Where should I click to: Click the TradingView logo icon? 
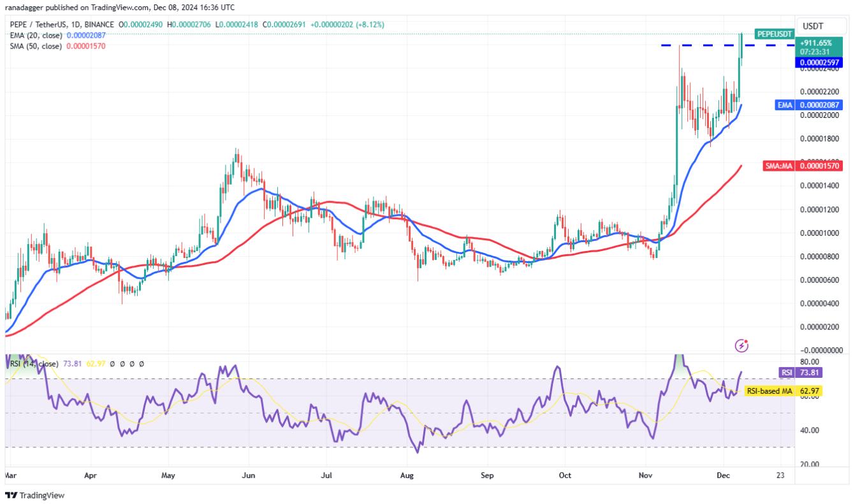(x=11, y=495)
